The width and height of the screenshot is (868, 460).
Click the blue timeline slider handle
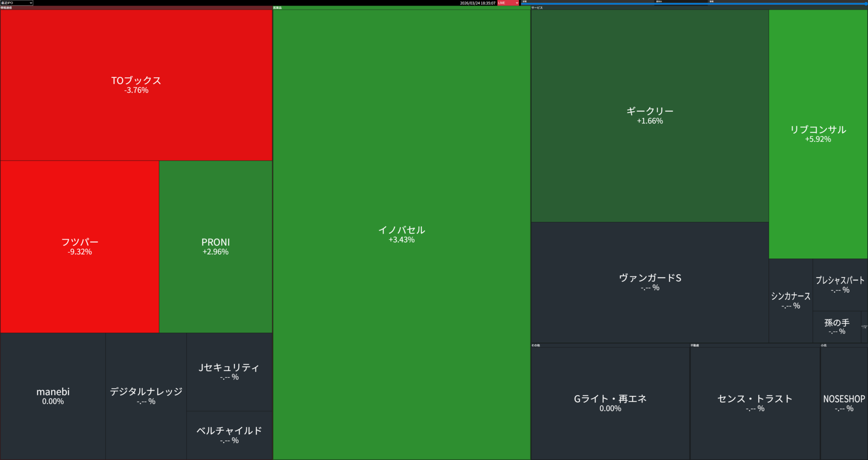point(865,4)
